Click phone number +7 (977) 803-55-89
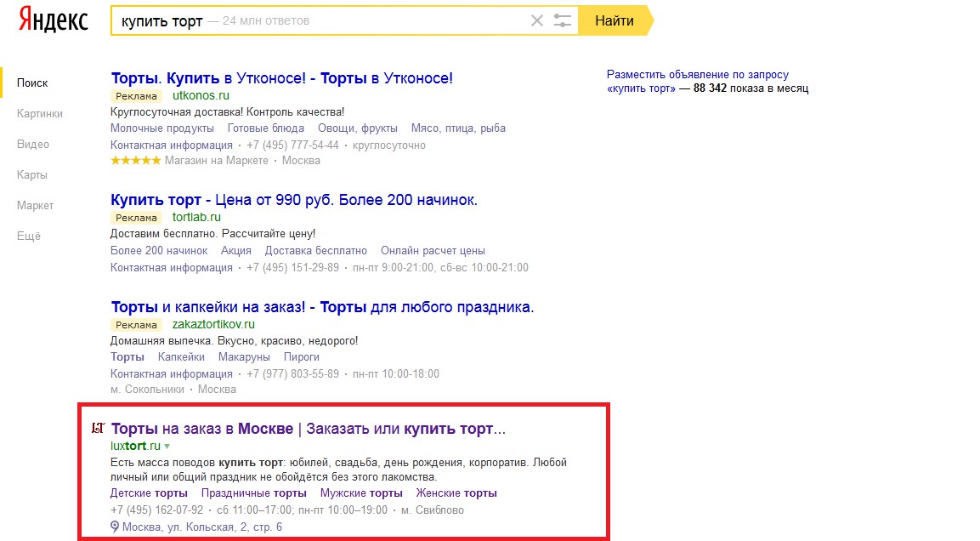This screenshot has height=541, width=980. click(x=292, y=374)
